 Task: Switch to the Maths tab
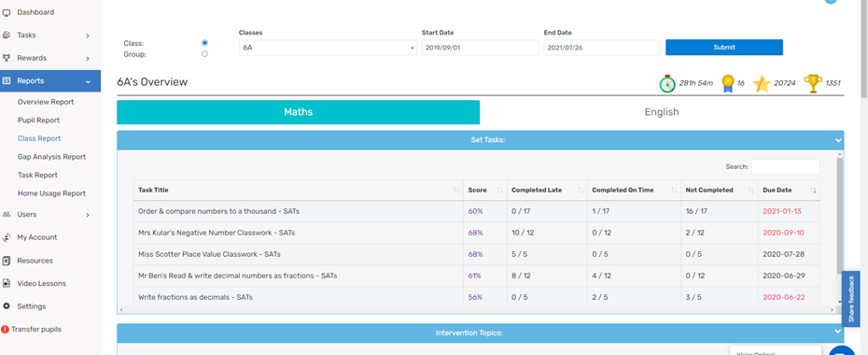click(x=299, y=112)
